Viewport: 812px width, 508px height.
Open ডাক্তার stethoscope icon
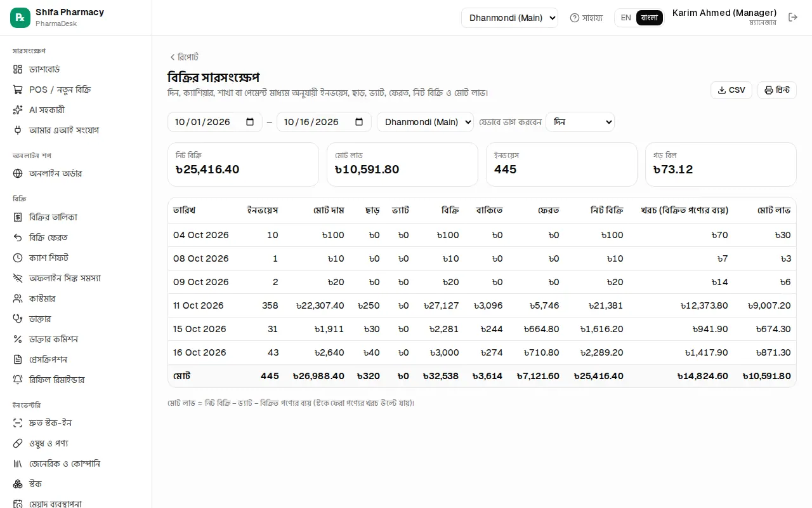(x=18, y=319)
